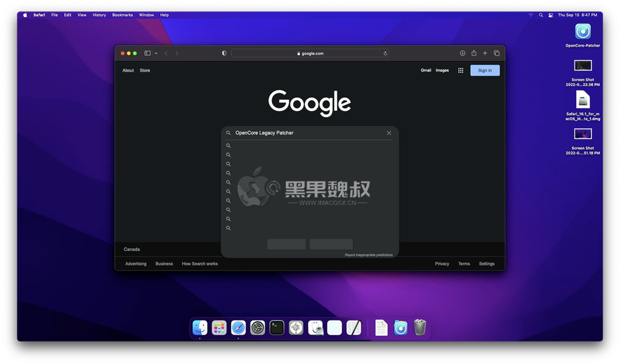Open the Privacy link in the footer

pos(442,264)
